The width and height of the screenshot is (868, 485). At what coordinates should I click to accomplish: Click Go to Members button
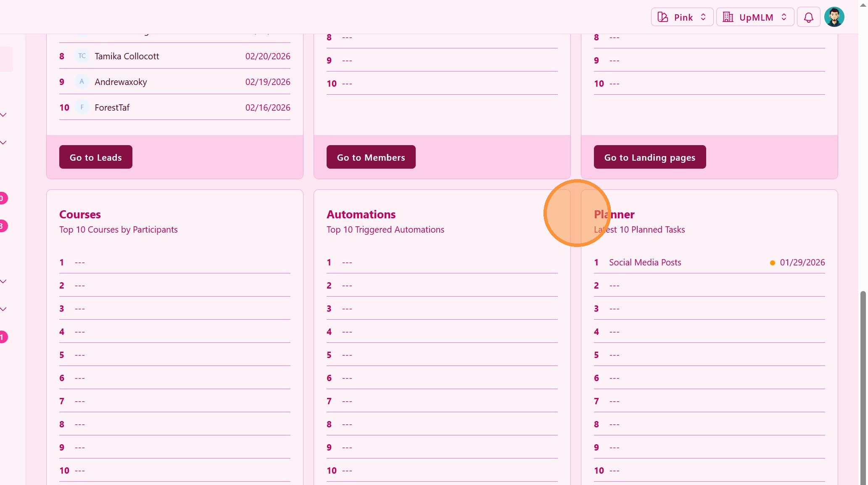[371, 157]
